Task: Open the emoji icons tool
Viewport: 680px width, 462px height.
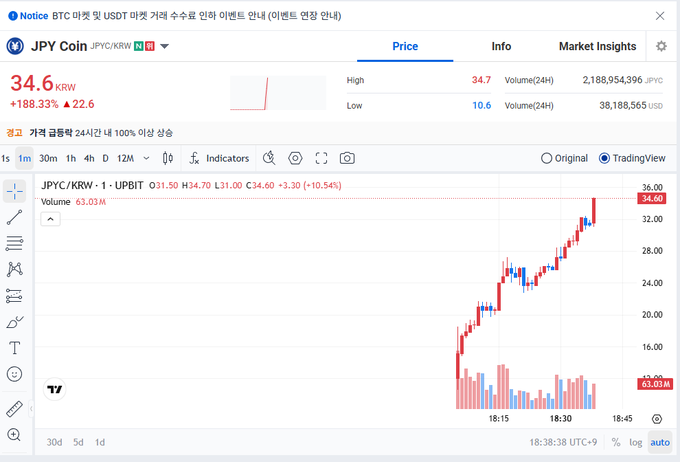Action: click(14, 374)
